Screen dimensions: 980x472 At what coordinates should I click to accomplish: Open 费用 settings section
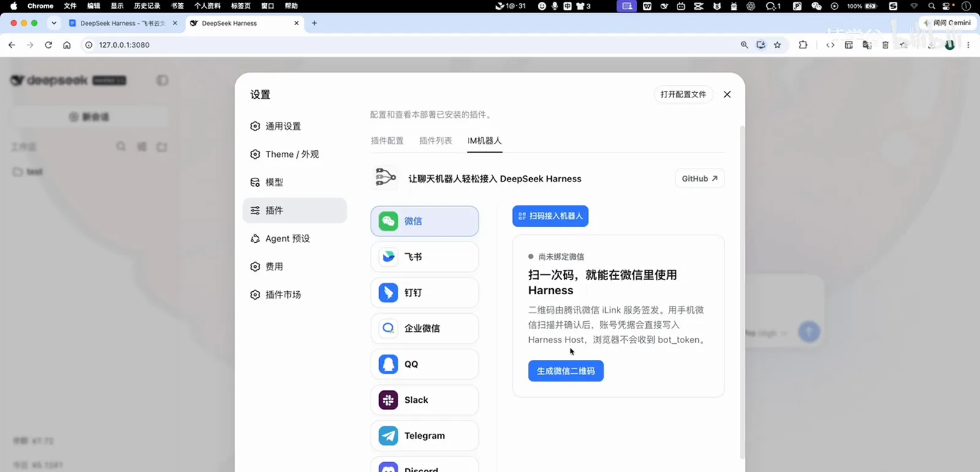[295, 267]
